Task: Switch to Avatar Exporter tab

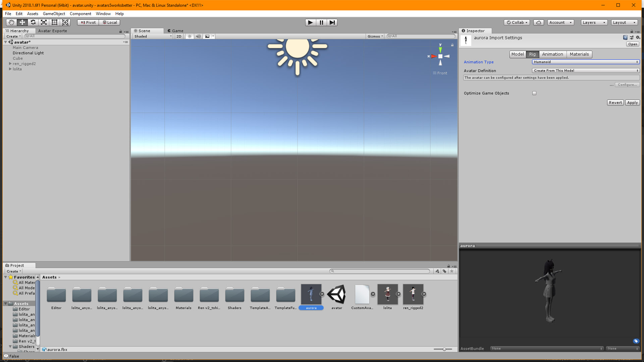Action: tap(53, 31)
